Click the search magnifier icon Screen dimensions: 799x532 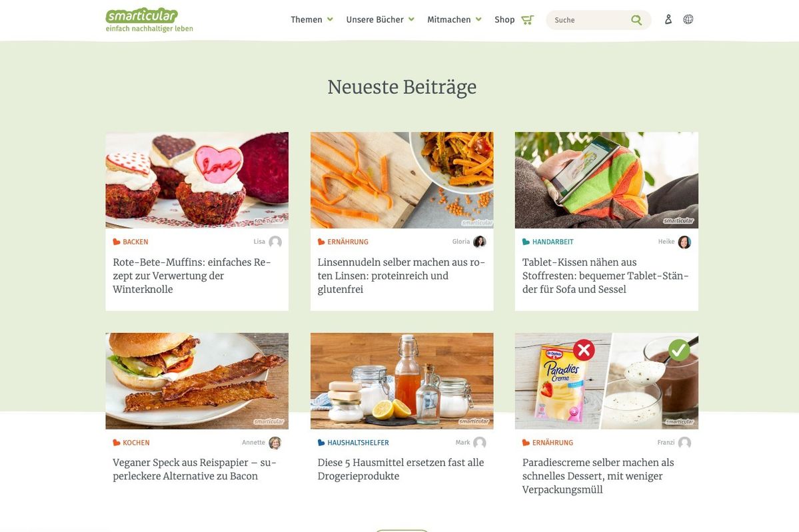(x=636, y=20)
